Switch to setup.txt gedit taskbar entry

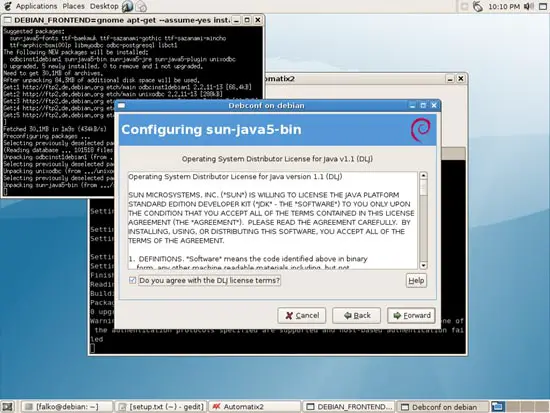161,407
